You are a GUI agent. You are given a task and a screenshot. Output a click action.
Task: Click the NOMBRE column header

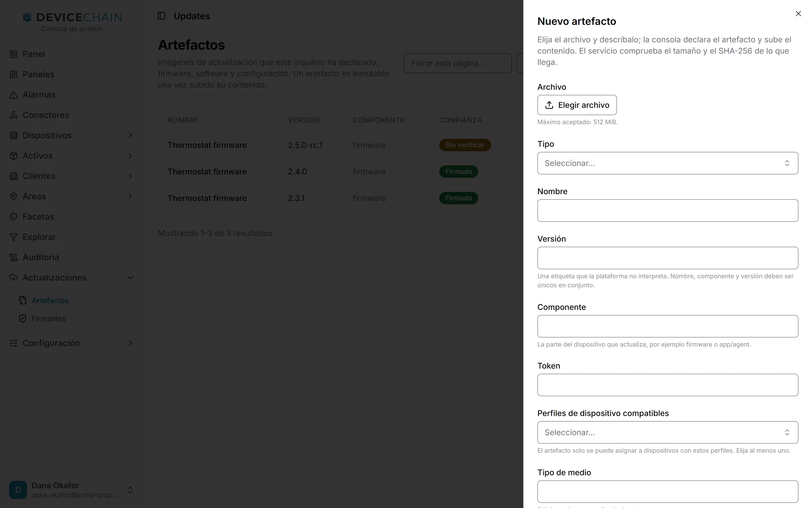tap(183, 120)
